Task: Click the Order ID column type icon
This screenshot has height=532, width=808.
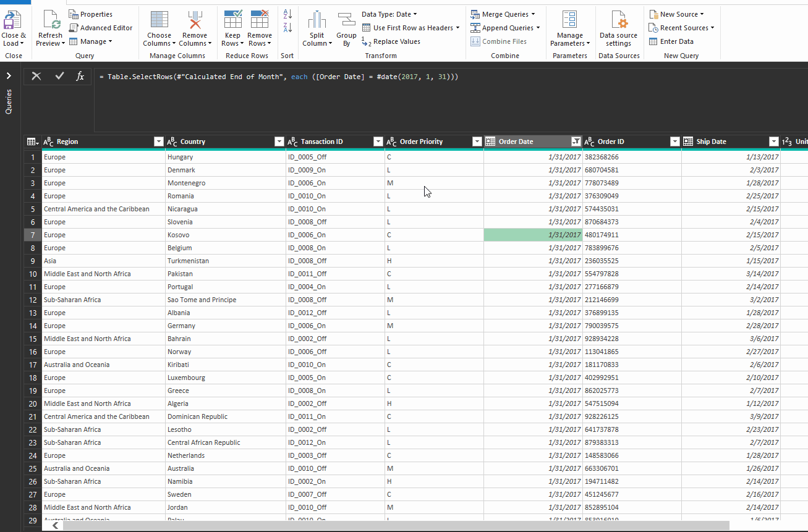Action: coord(589,141)
